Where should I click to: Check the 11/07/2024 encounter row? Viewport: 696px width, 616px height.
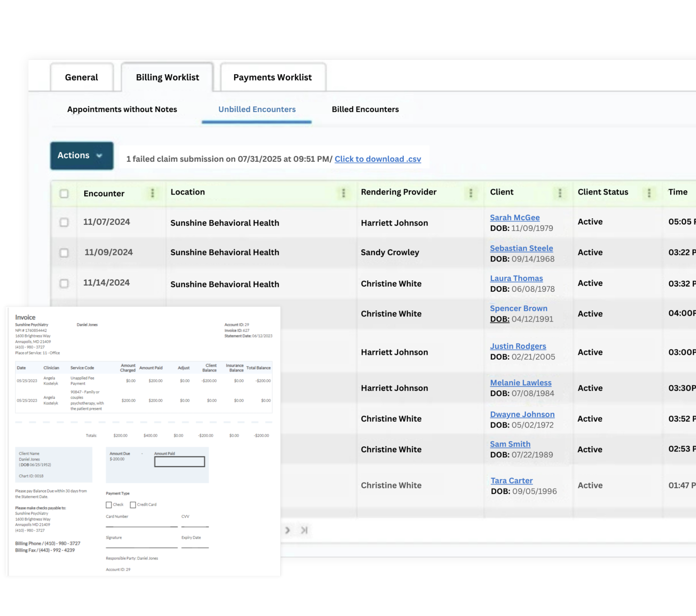(64, 222)
